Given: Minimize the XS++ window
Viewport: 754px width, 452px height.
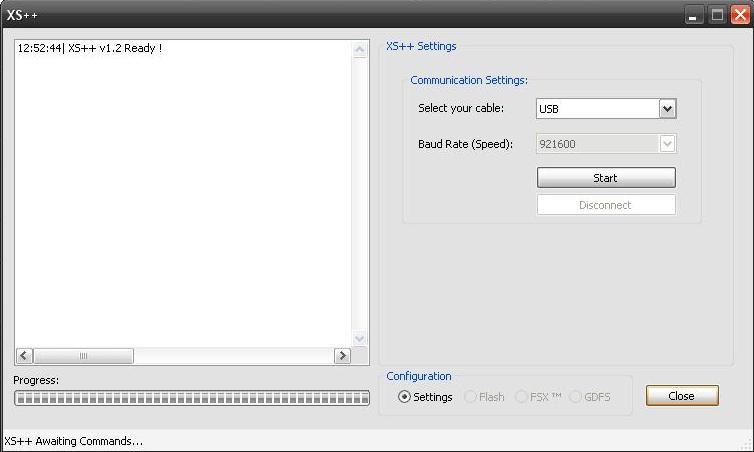Looking at the screenshot, I should [695, 15].
